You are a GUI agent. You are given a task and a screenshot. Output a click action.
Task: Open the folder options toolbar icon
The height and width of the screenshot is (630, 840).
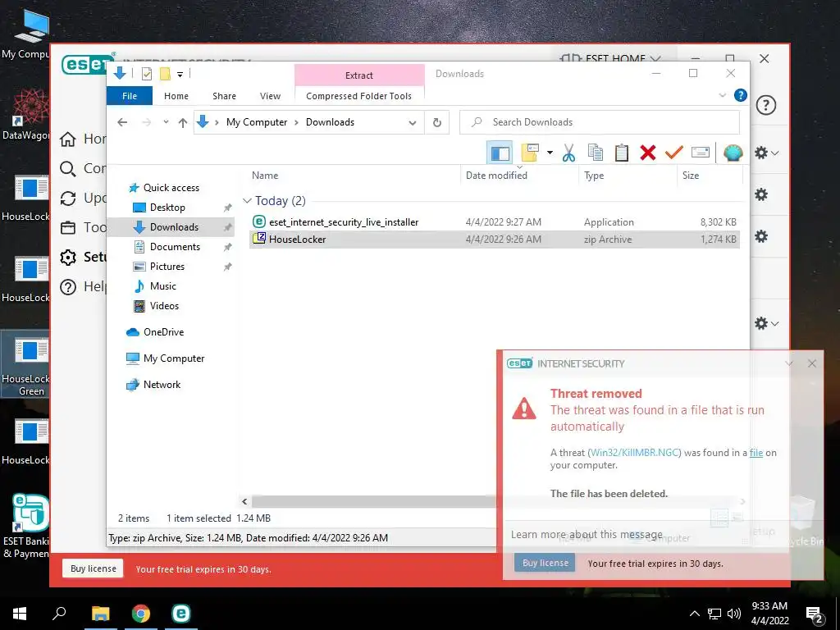pos(529,153)
